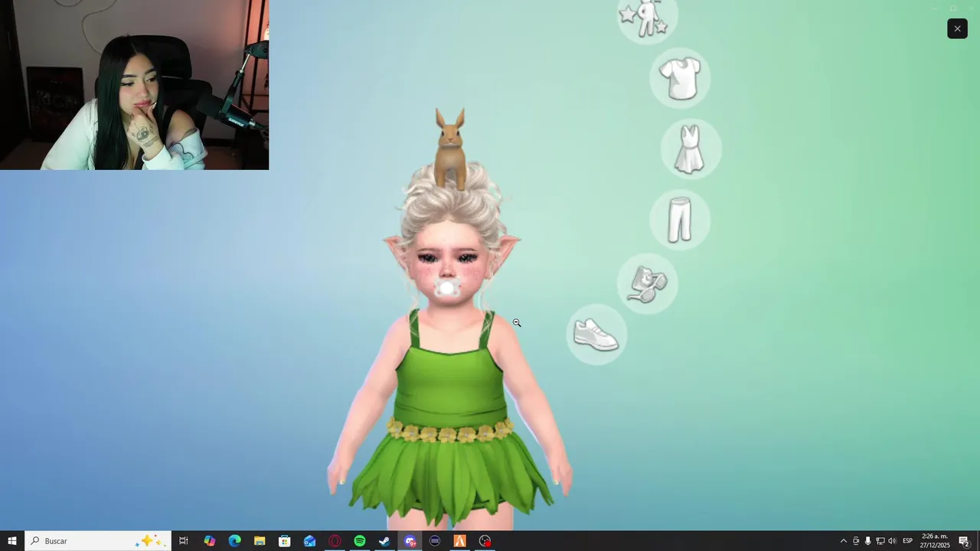The height and width of the screenshot is (551, 980).
Task: Click the Meet Now tray icon
Action: pyautogui.click(x=856, y=541)
